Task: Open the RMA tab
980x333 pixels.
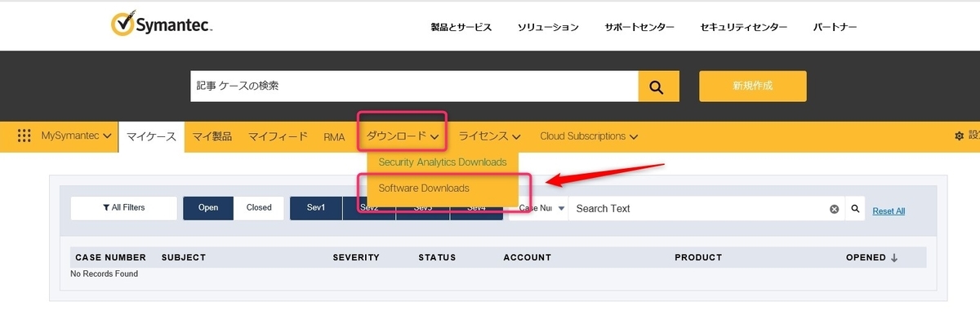Action: click(x=334, y=136)
